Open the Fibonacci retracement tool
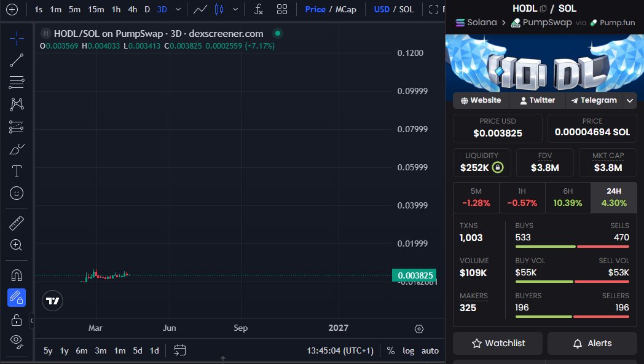The height and width of the screenshot is (364, 644). click(17, 82)
